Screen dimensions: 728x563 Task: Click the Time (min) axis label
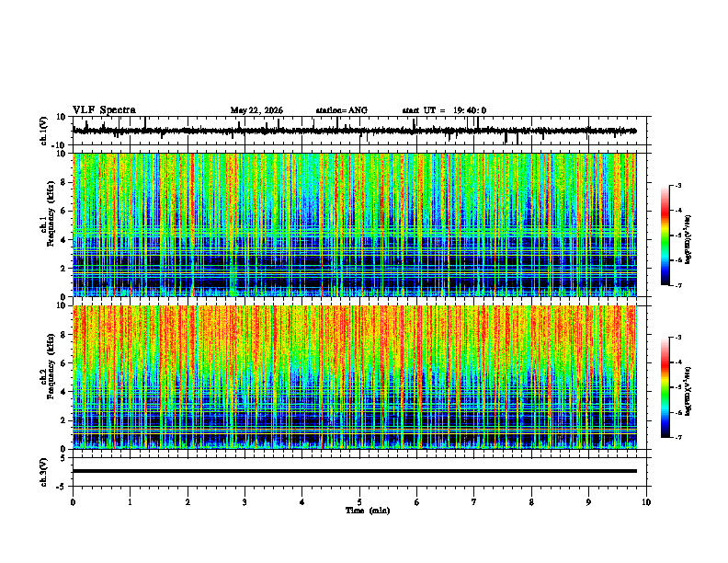coord(368,511)
